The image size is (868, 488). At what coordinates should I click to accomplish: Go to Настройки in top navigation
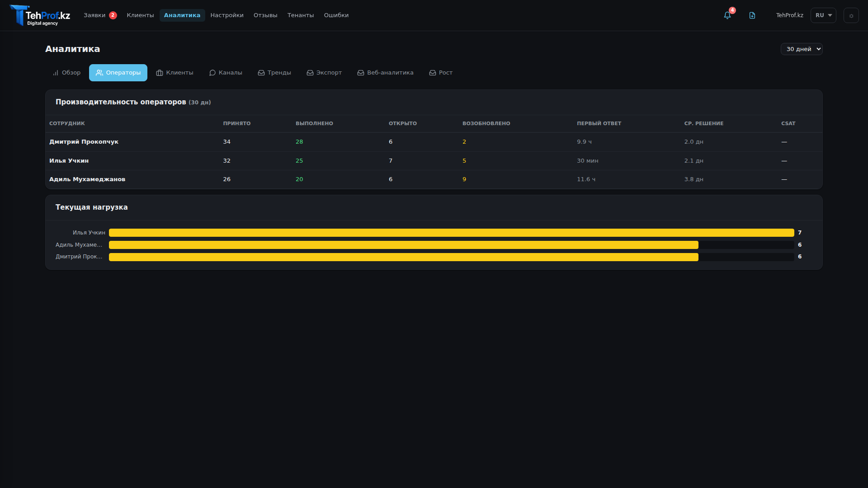click(227, 15)
